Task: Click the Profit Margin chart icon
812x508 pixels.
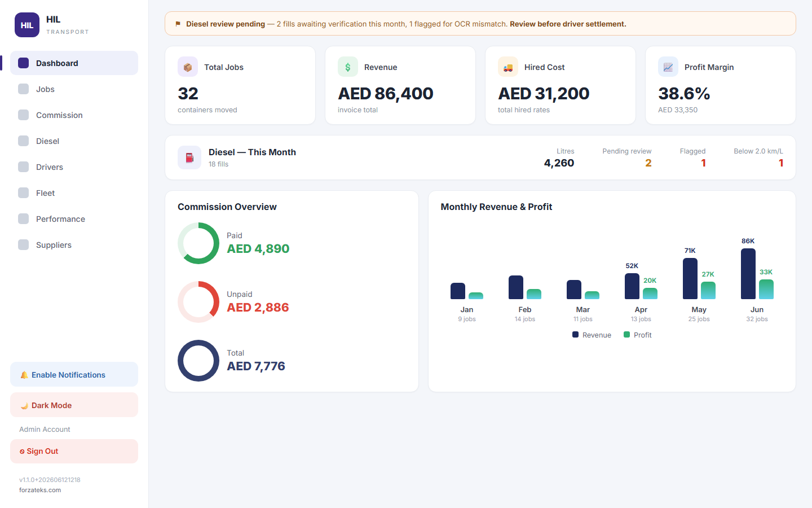Action: [668, 67]
